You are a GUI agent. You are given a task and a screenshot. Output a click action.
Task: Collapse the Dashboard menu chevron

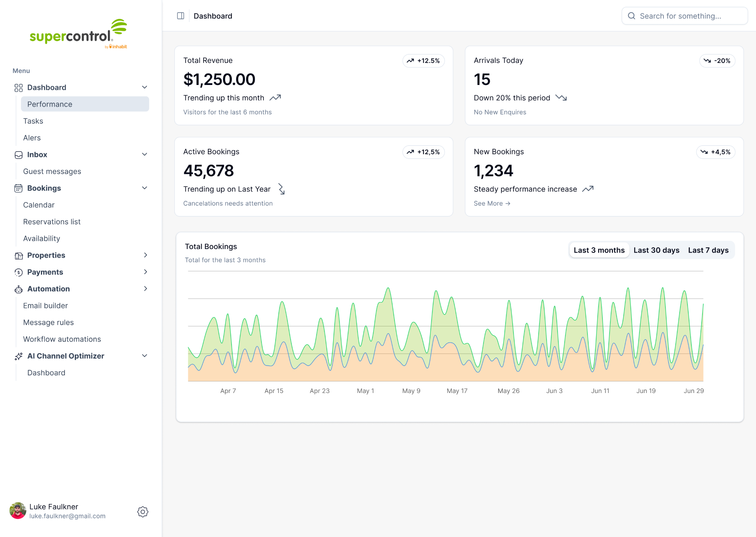pyautogui.click(x=145, y=87)
